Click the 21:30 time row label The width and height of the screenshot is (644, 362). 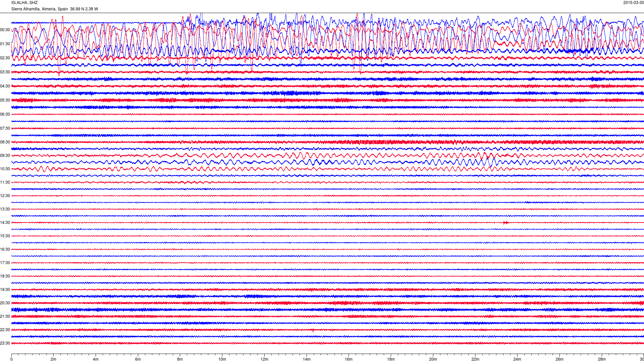coord(5,316)
